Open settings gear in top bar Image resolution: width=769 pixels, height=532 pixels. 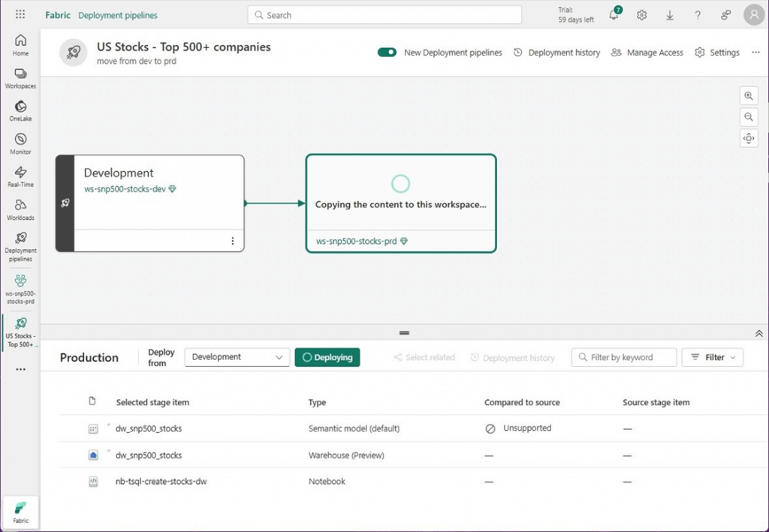pos(641,15)
